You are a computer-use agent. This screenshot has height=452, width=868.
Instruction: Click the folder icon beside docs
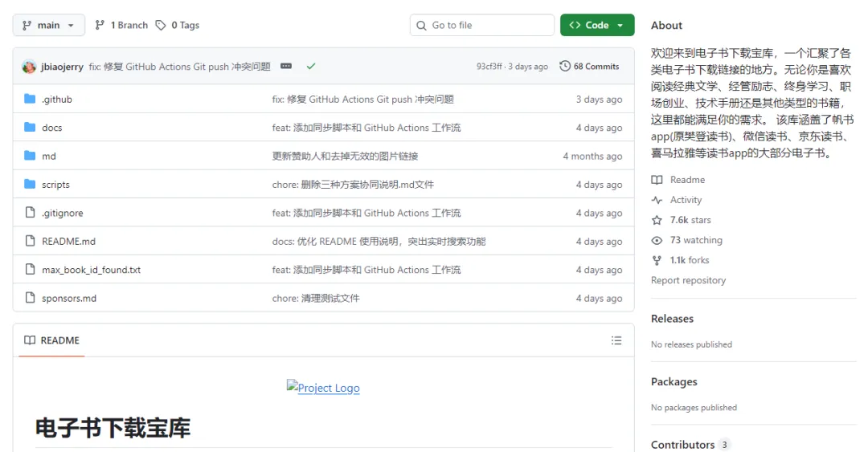pos(30,127)
